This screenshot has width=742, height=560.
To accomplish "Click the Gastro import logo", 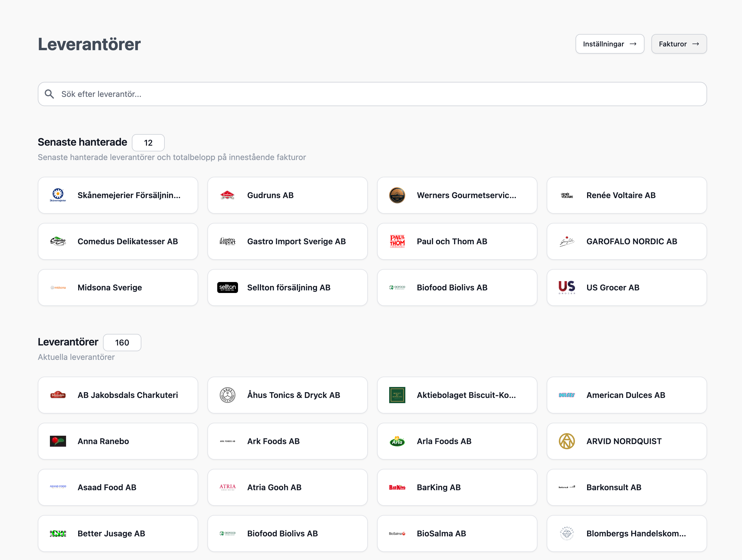I will pyautogui.click(x=227, y=241).
